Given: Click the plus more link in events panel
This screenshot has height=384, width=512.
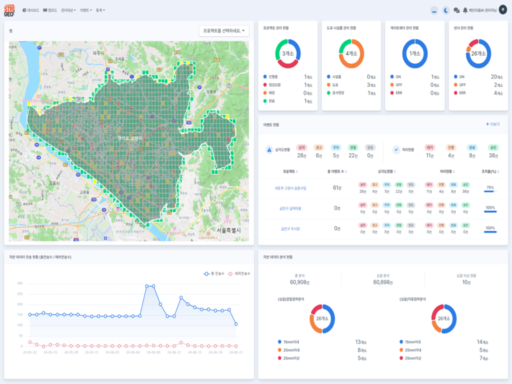Looking at the screenshot, I should [493, 124].
